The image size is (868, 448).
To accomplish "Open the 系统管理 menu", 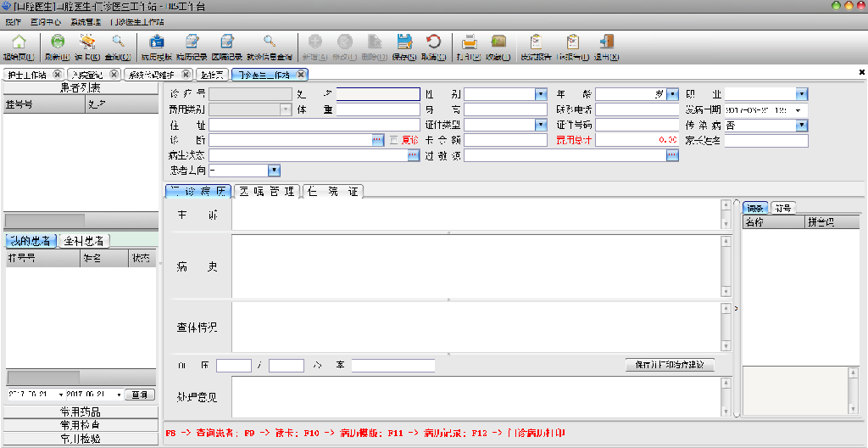I will pyautogui.click(x=86, y=23).
